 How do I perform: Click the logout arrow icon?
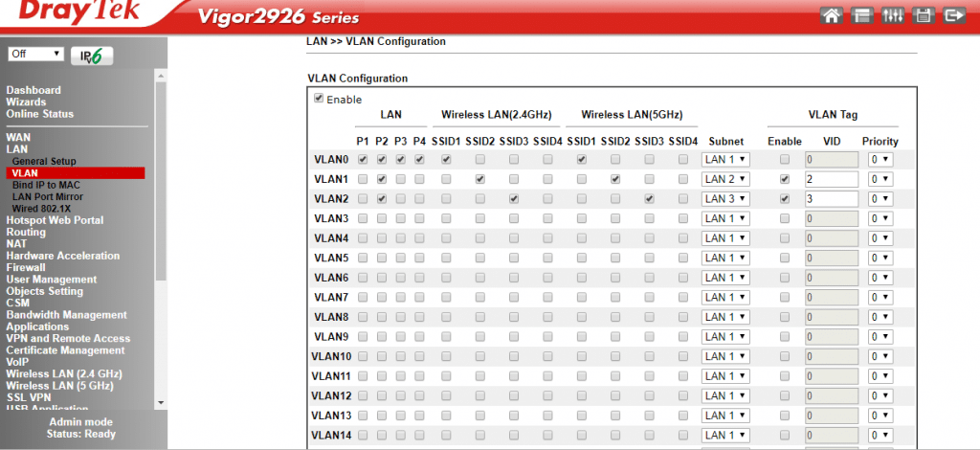[953, 15]
